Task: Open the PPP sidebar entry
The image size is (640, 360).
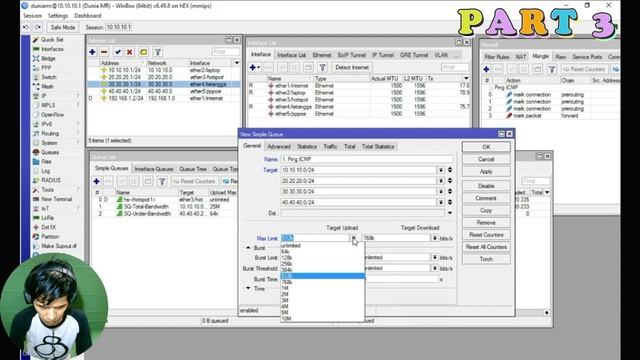Action: click(46, 68)
